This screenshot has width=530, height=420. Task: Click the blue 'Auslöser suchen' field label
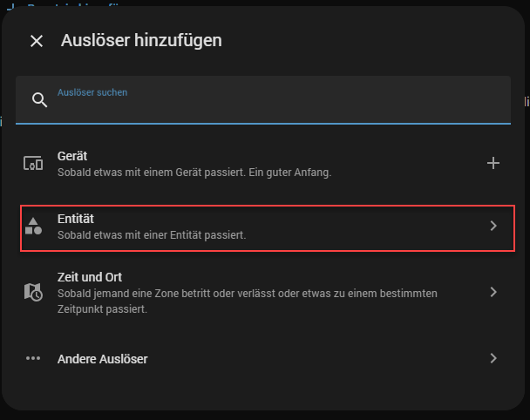[92, 91]
